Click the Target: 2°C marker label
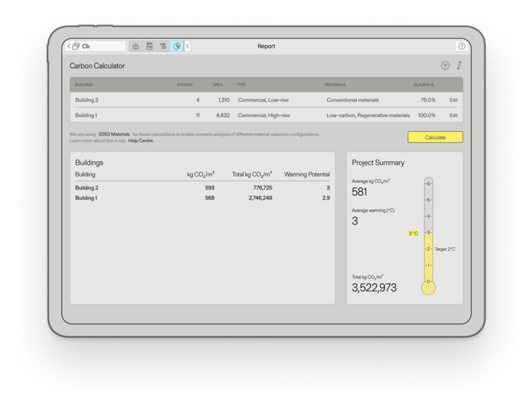The image size is (532, 406). coord(445,249)
